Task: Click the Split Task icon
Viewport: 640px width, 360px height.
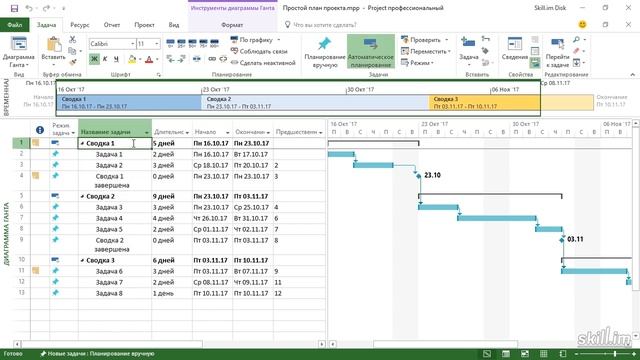Action: click(197, 59)
